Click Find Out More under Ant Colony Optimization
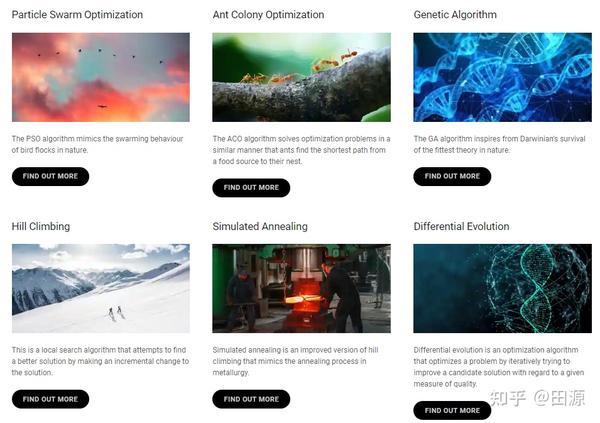 251,188
